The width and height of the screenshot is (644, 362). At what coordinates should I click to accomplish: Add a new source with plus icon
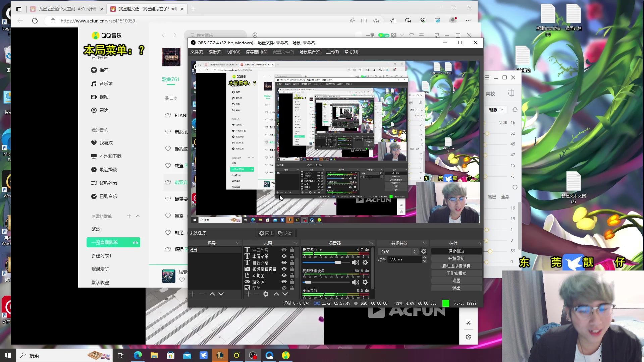[248, 294]
